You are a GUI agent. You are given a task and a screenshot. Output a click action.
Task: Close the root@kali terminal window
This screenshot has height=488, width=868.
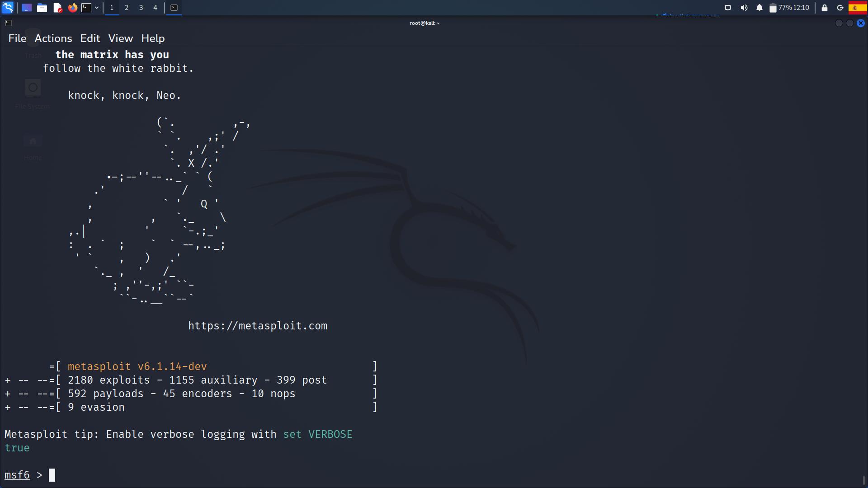(861, 23)
